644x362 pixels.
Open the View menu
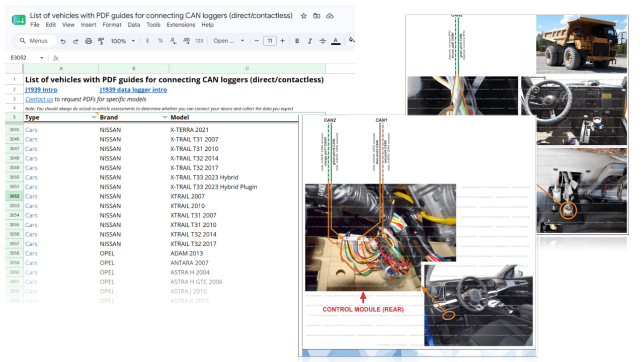point(68,25)
